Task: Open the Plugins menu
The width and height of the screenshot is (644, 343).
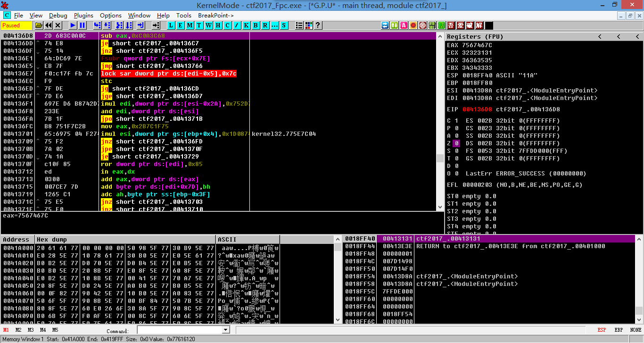Action: (x=83, y=16)
